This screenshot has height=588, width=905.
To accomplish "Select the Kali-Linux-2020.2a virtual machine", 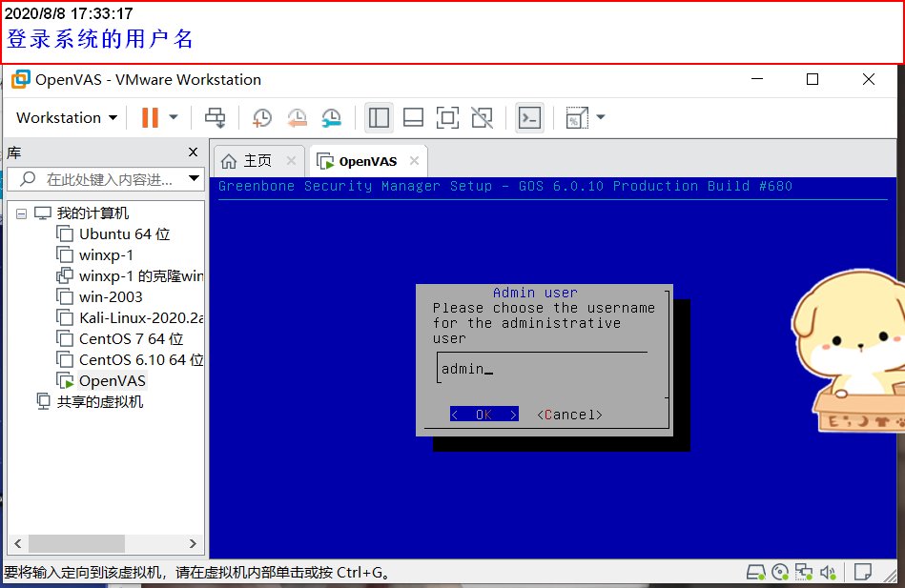I will [x=141, y=318].
